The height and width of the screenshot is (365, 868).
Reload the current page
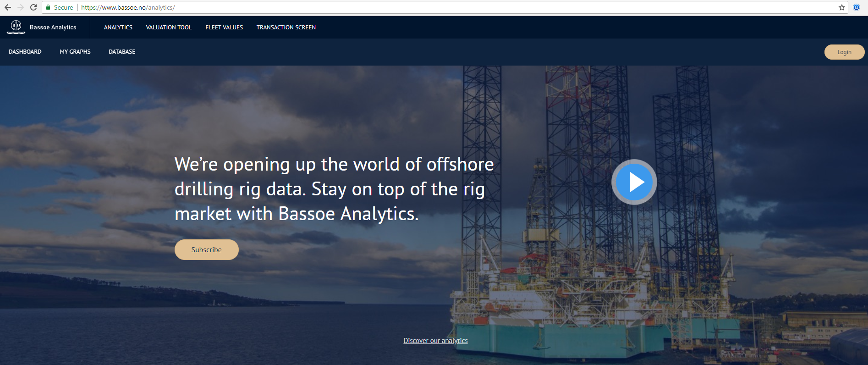click(33, 7)
